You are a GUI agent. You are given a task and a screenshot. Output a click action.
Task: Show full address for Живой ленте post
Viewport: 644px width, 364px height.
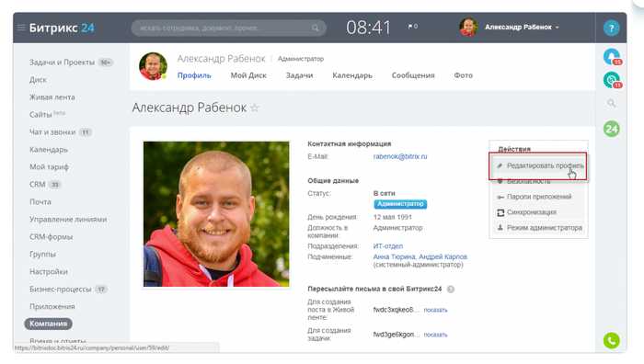435,311
